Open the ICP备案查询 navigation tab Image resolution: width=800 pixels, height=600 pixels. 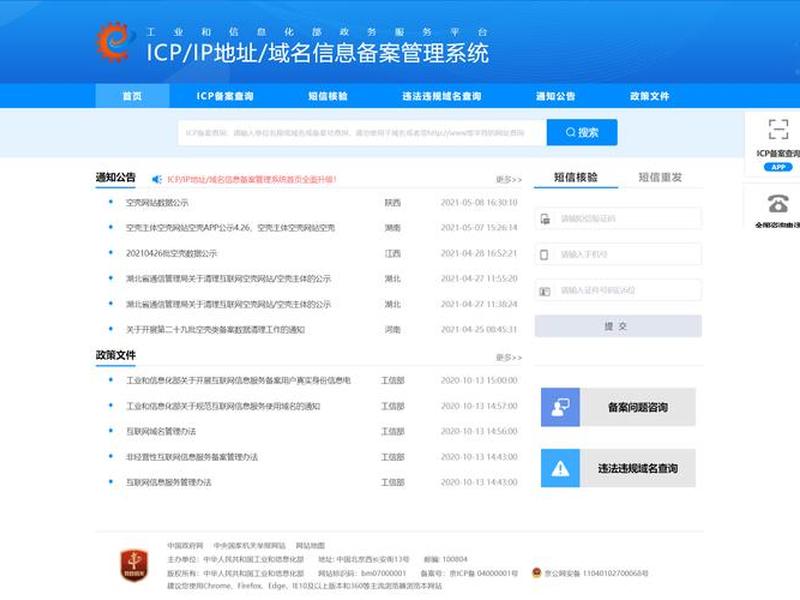(x=225, y=95)
